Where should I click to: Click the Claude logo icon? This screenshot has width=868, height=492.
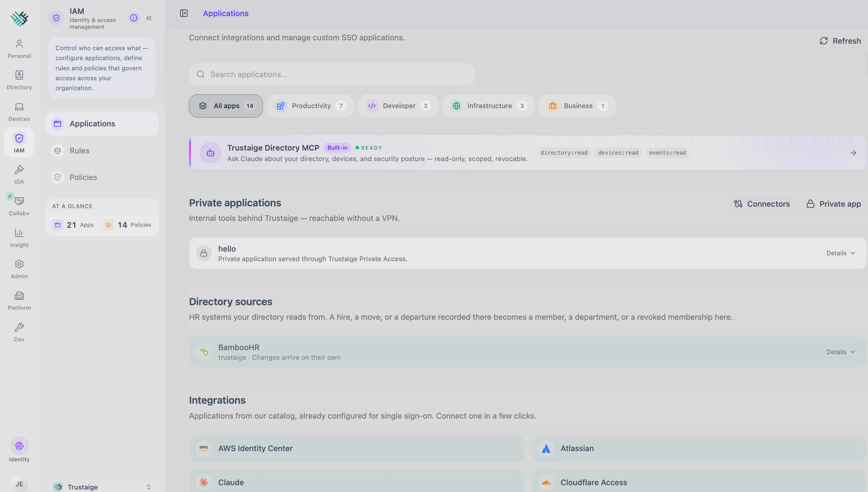click(204, 482)
